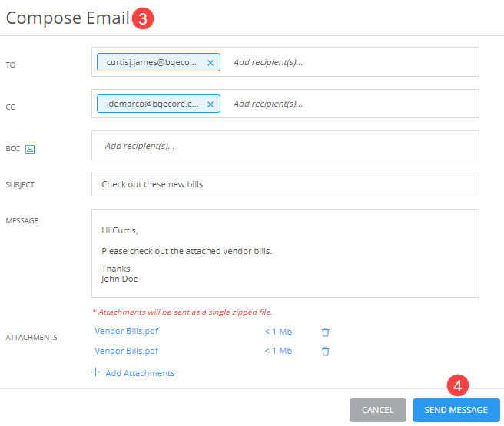Open the first Vendor Bills.pdf attachment
Image resolution: width=504 pixels, height=426 pixels.
126,331
